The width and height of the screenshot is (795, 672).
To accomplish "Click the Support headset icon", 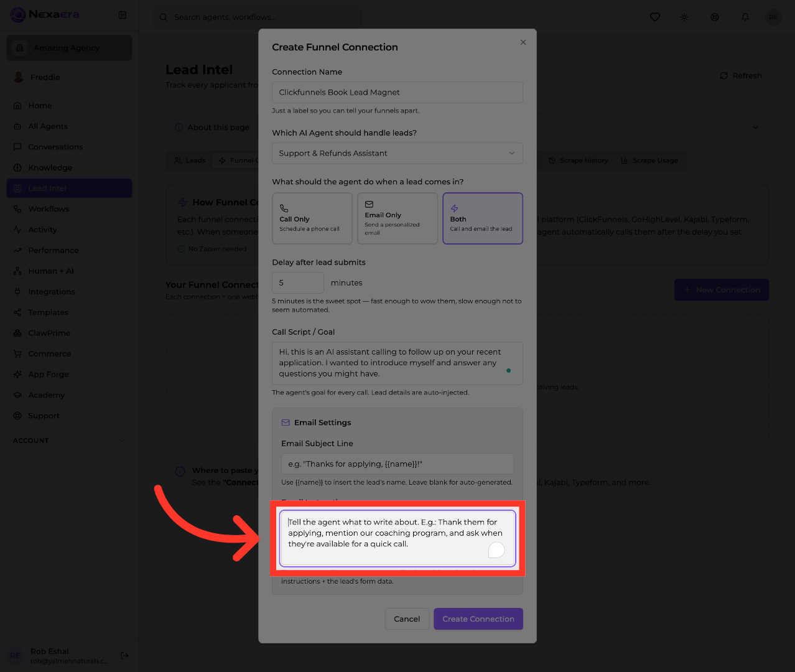I will [x=17, y=416].
